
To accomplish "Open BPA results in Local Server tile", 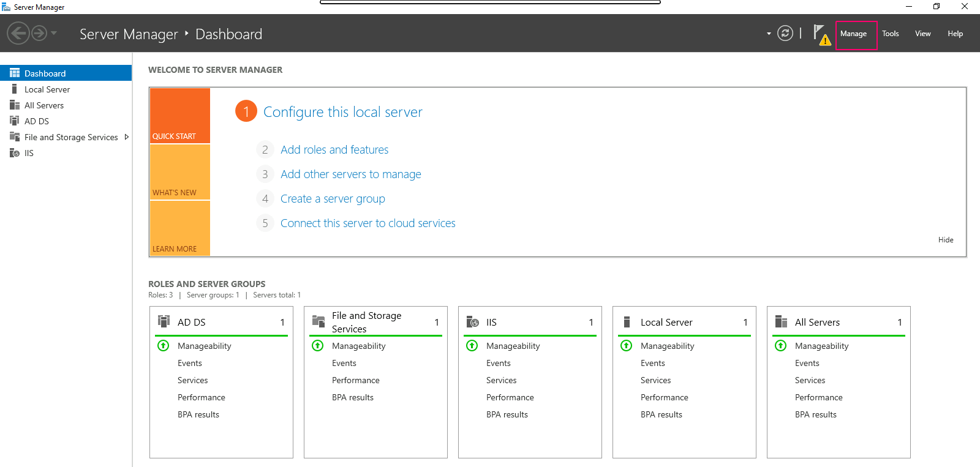I will pos(661,414).
